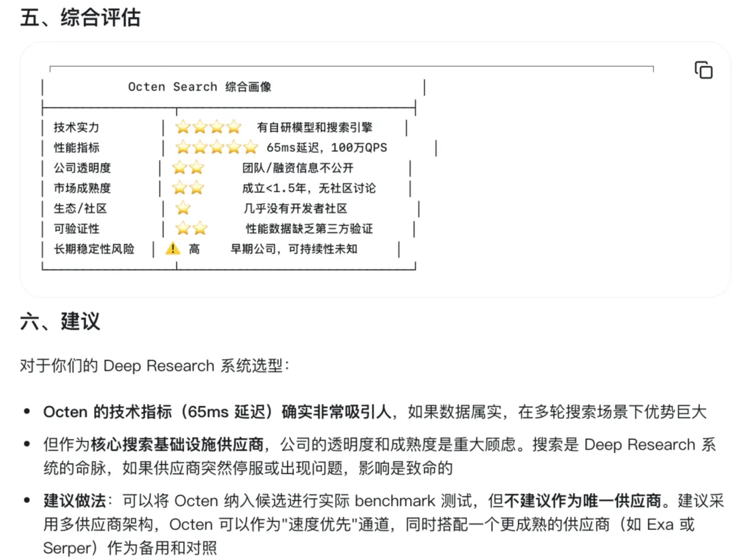Screen dimensions: 736x560
Task: Click the single star in 生态/社区 row
Action: tap(183, 208)
